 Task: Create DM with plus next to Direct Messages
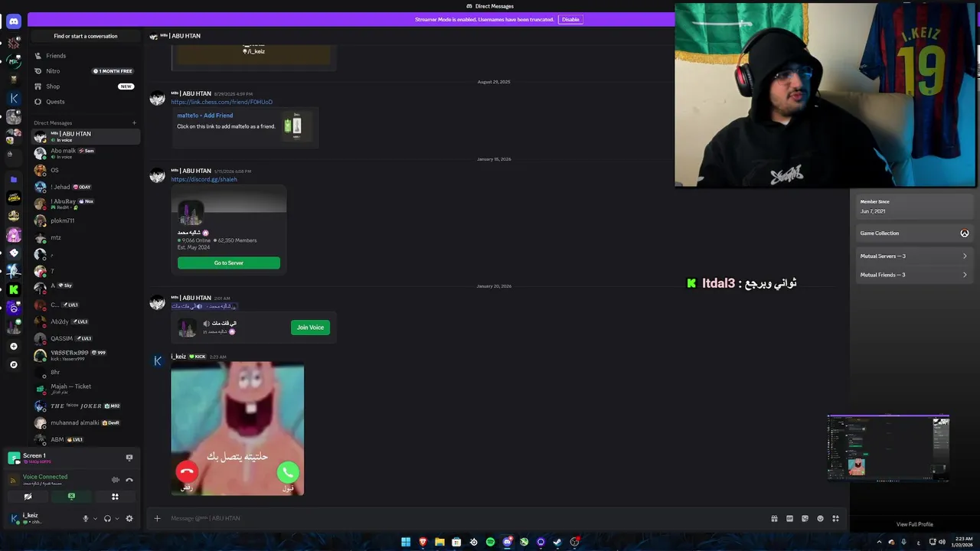tap(134, 122)
